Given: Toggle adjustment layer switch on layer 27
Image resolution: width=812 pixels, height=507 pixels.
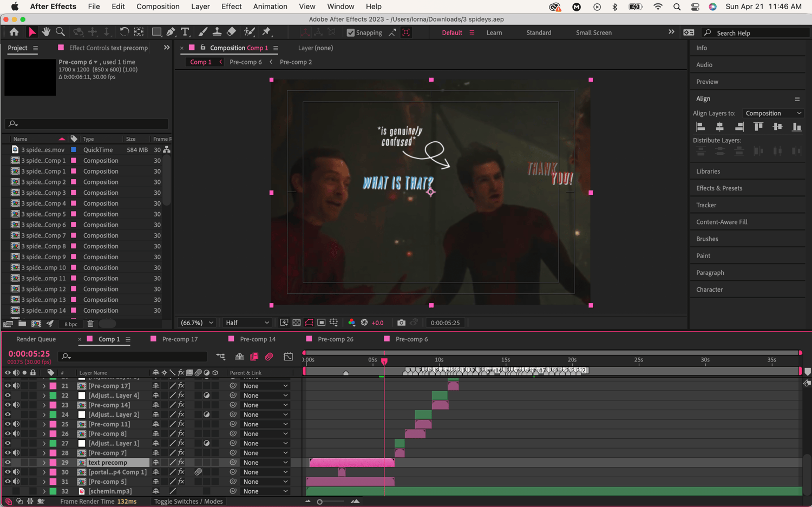Looking at the screenshot, I should (x=207, y=443).
